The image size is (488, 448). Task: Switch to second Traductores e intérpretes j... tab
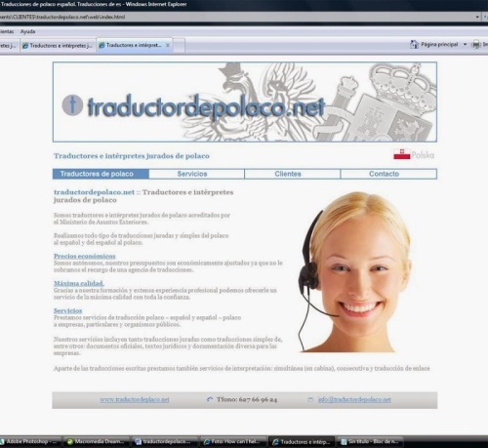pyautogui.click(x=58, y=46)
